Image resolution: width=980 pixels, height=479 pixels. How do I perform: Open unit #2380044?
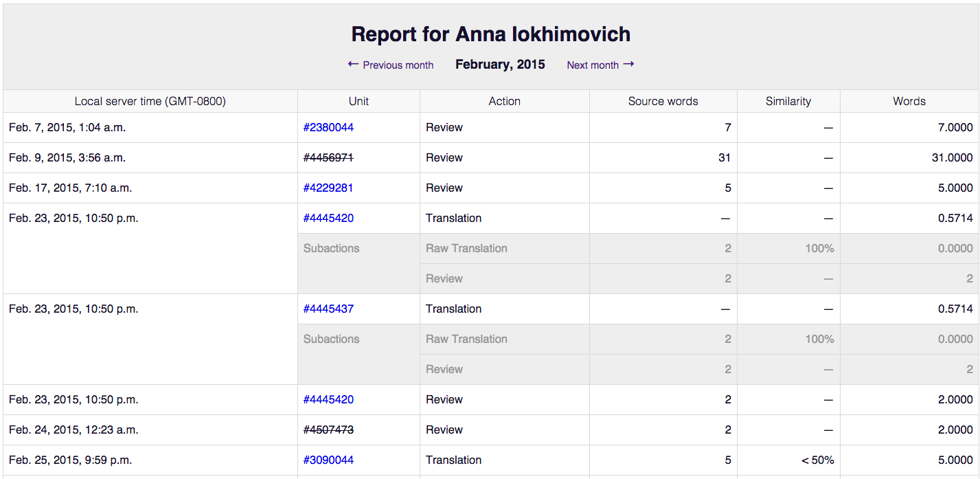tap(328, 127)
